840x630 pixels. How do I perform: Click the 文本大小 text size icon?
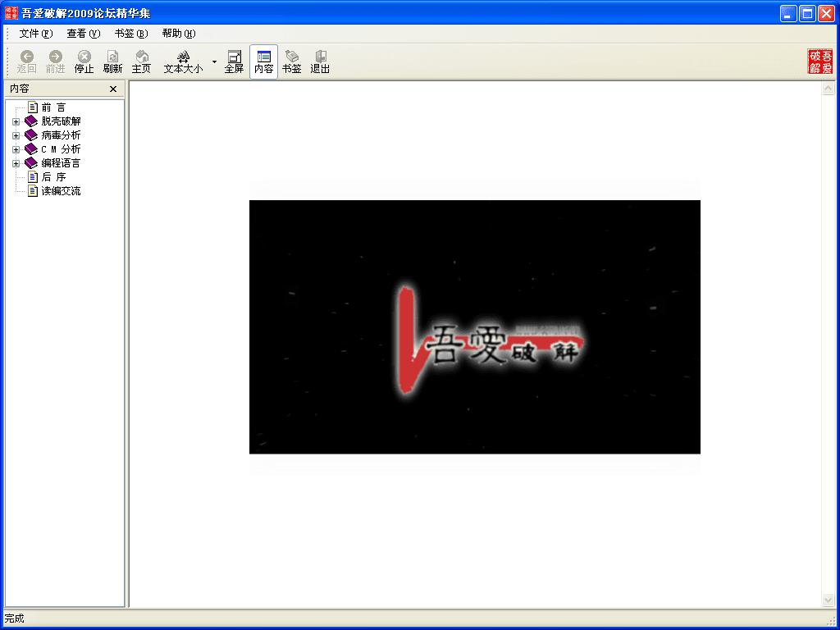(x=183, y=57)
